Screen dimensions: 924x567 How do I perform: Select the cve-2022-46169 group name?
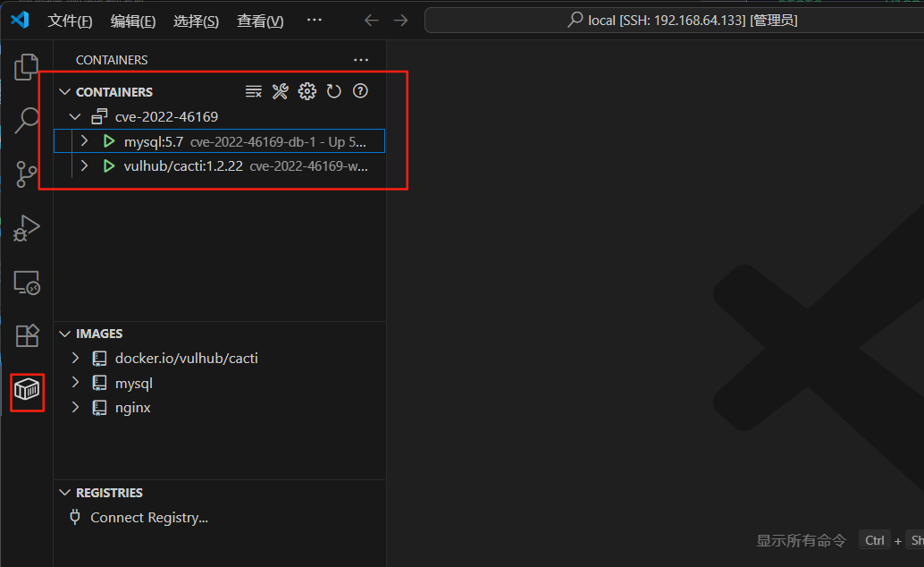coord(167,117)
